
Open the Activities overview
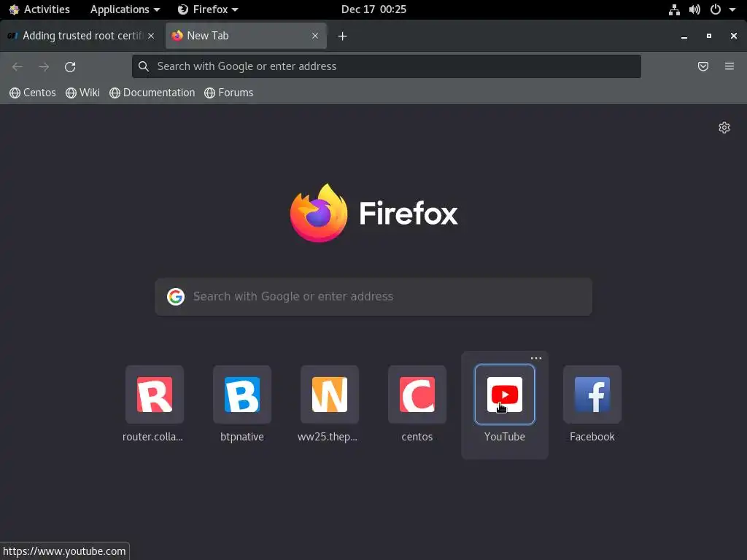click(39, 9)
